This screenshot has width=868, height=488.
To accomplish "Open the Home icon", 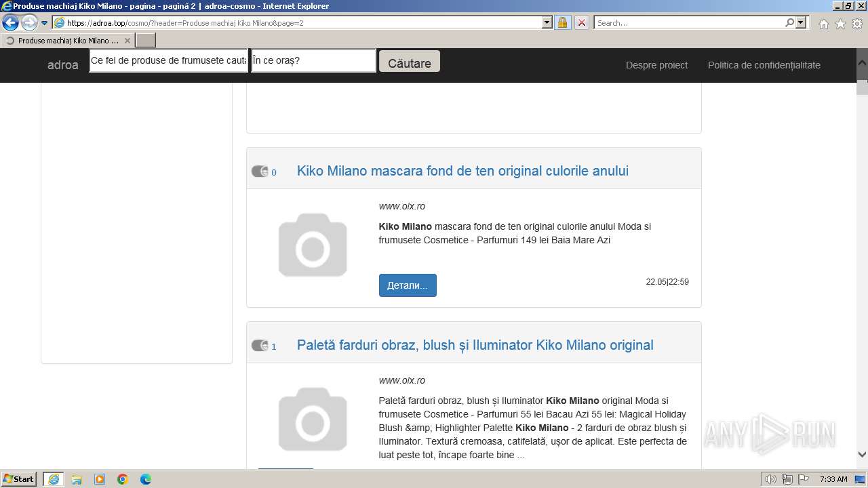I will click(x=823, y=24).
